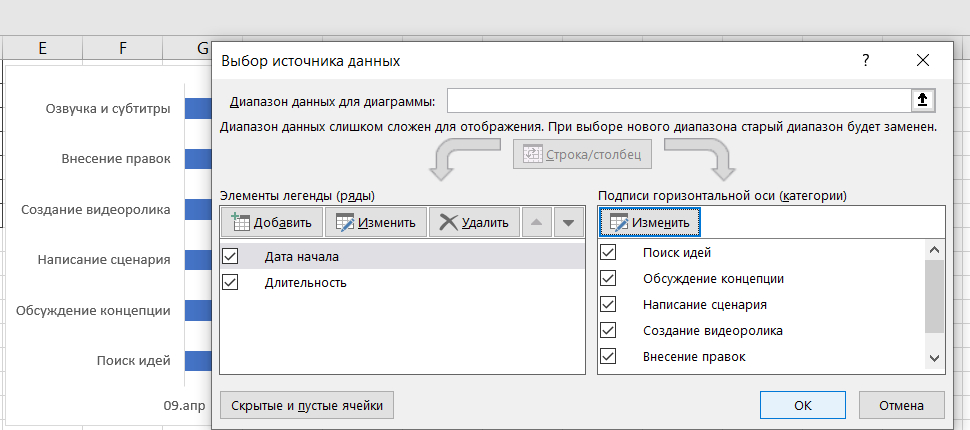Close the data source dialog window

(x=922, y=61)
